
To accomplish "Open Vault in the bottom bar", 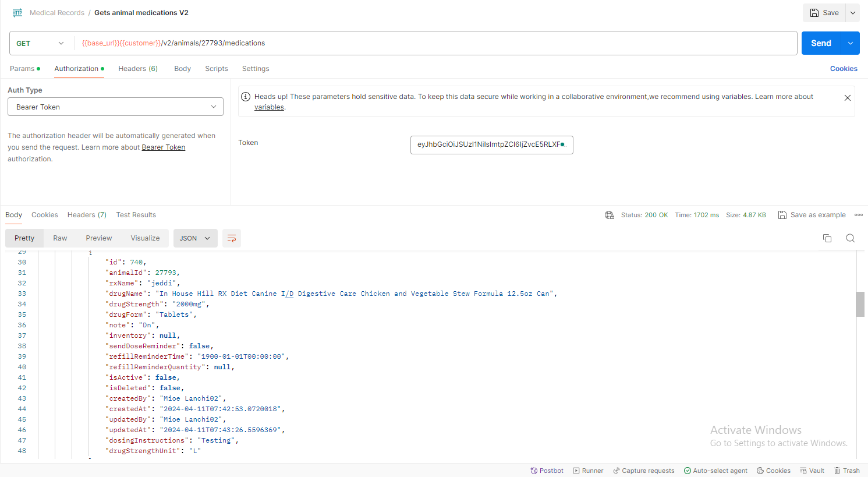I will [812, 471].
